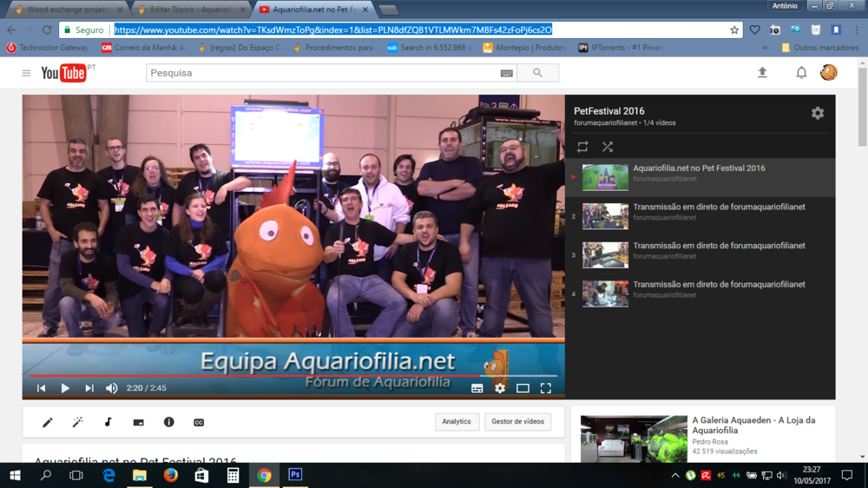868x488 pixels.
Task: Open video player settings gear
Action: pyautogui.click(x=500, y=388)
